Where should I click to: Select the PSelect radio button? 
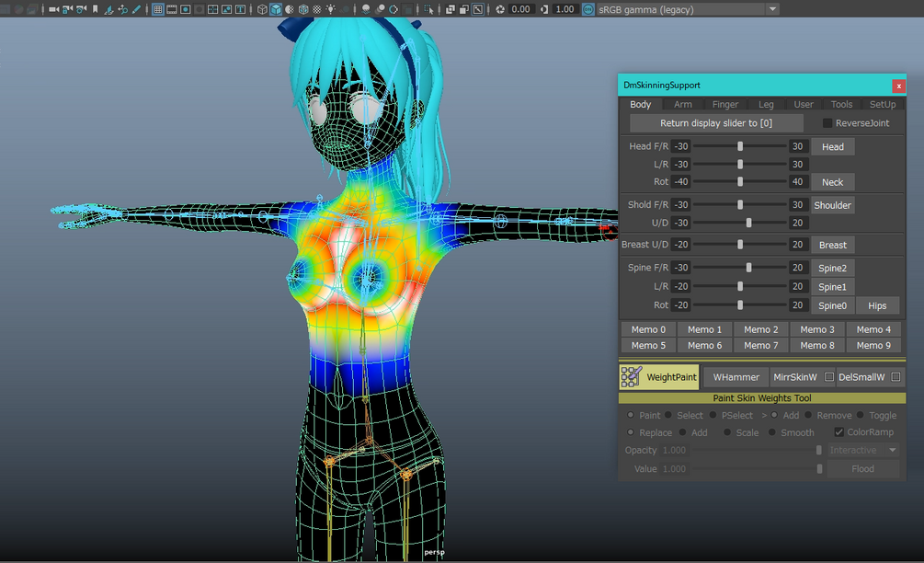click(x=713, y=415)
